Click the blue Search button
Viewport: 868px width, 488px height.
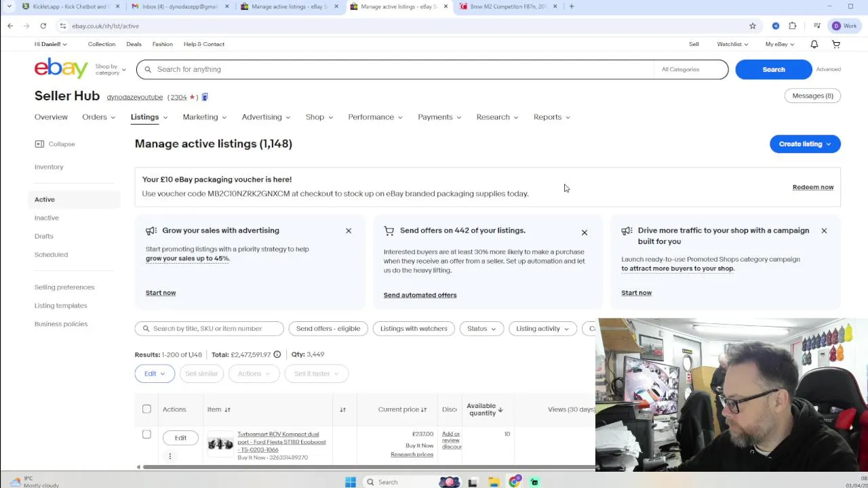[x=774, y=69]
